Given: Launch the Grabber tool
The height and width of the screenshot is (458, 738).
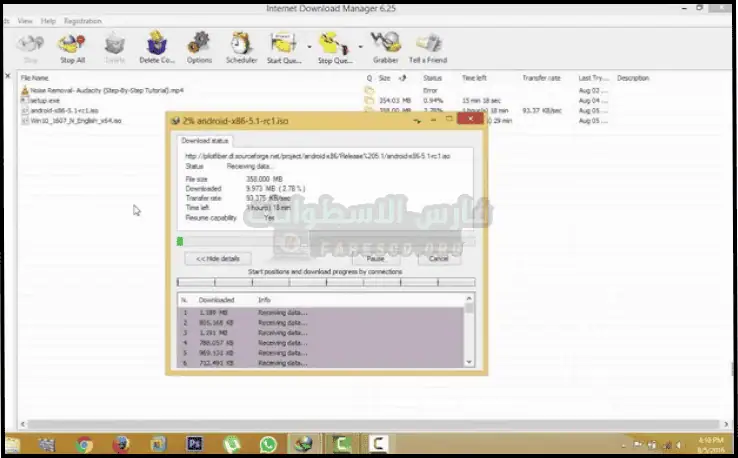Looking at the screenshot, I should pos(385,46).
